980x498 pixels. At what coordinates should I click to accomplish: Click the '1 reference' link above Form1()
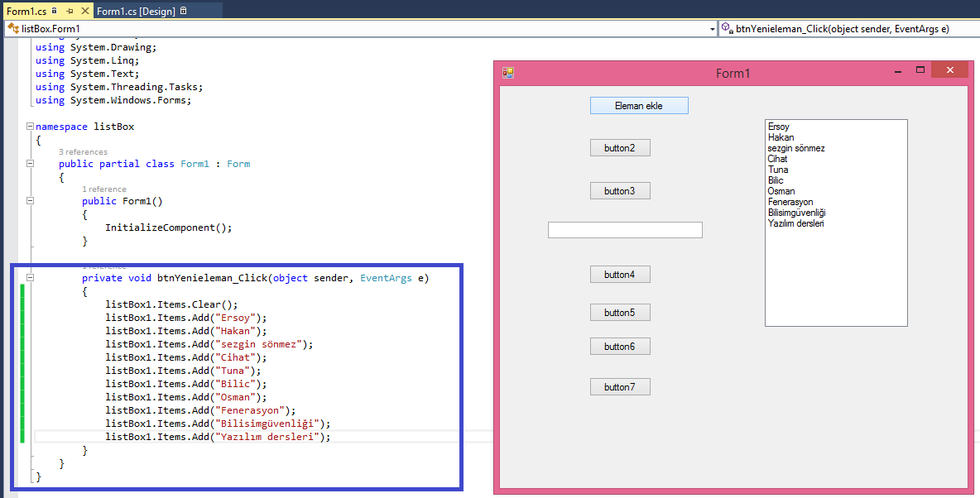[x=103, y=189]
